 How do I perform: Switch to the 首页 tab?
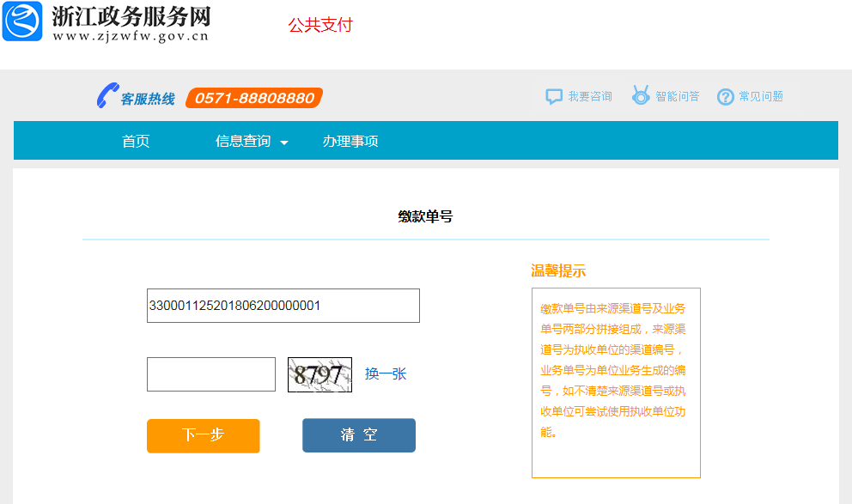(x=137, y=141)
